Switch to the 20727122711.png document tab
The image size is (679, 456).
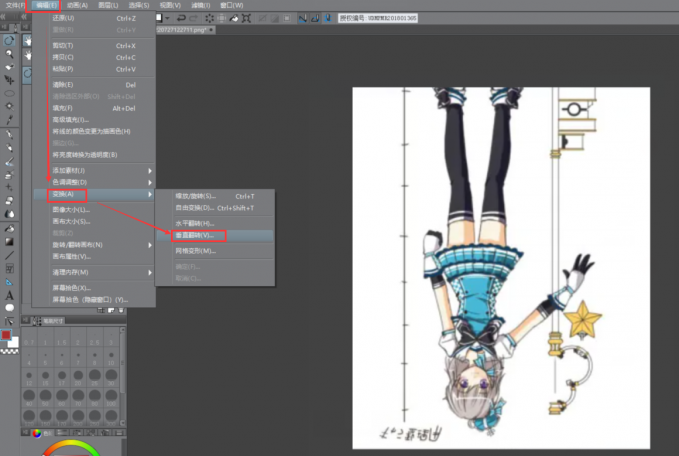(182, 30)
